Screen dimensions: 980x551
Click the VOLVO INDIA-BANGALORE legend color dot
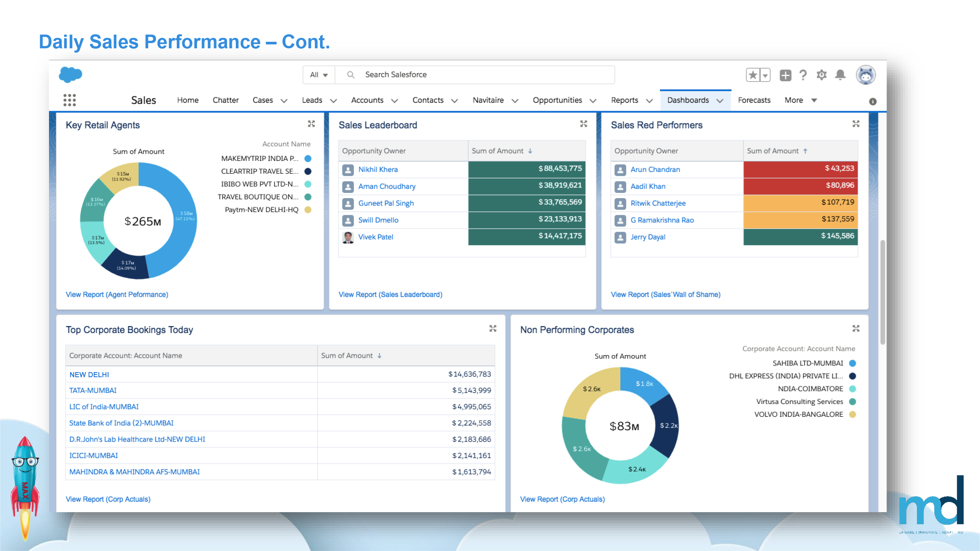click(853, 415)
